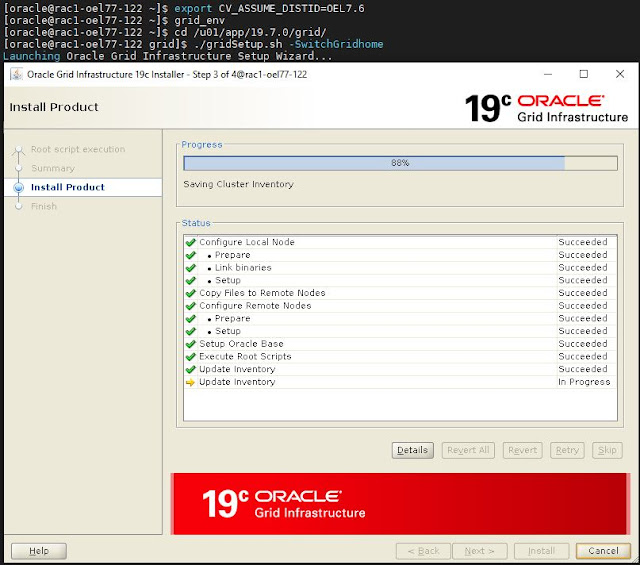Close the installer window
Image resolution: width=640 pixels, height=565 pixels.
(x=620, y=74)
